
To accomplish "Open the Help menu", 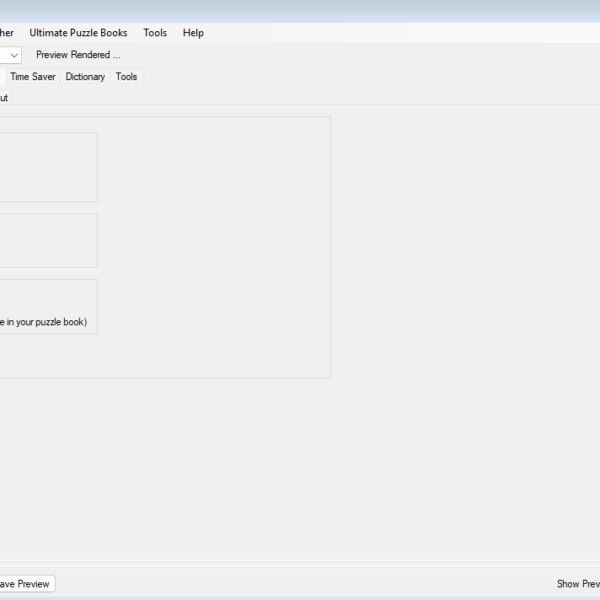I will (193, 33).
